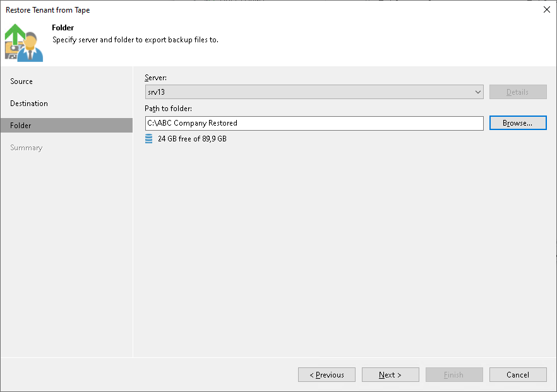Open the Server selection dropdown
This screenshot has height=392, width=557.
pos(314,92)
